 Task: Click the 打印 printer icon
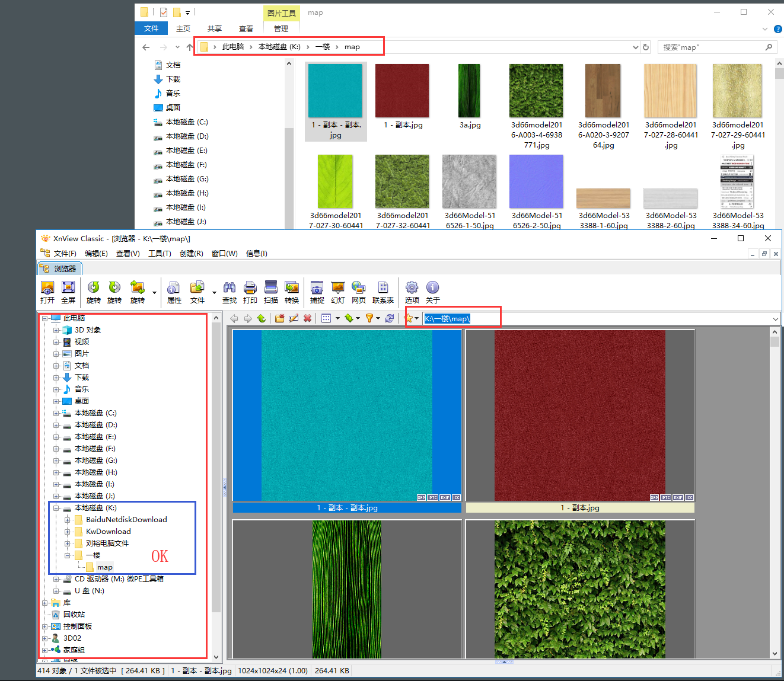pos(250,288)
